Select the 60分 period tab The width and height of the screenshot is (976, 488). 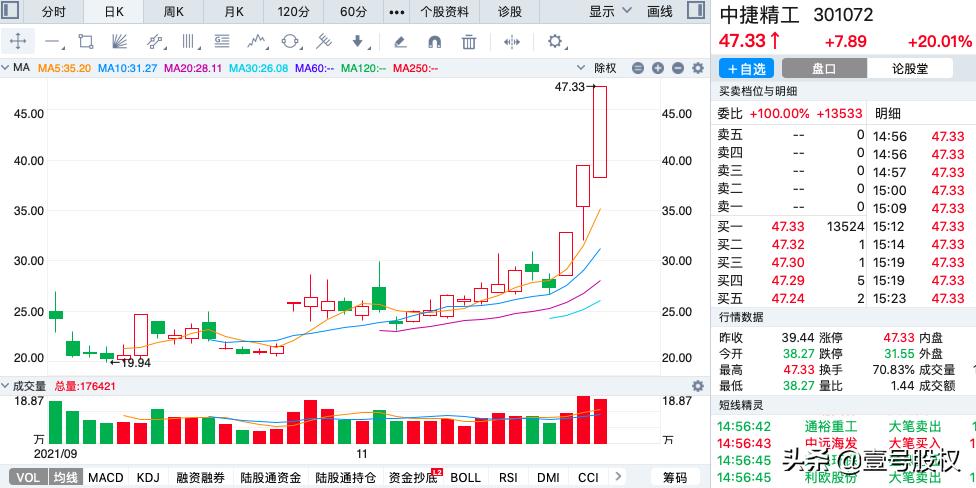354,12
